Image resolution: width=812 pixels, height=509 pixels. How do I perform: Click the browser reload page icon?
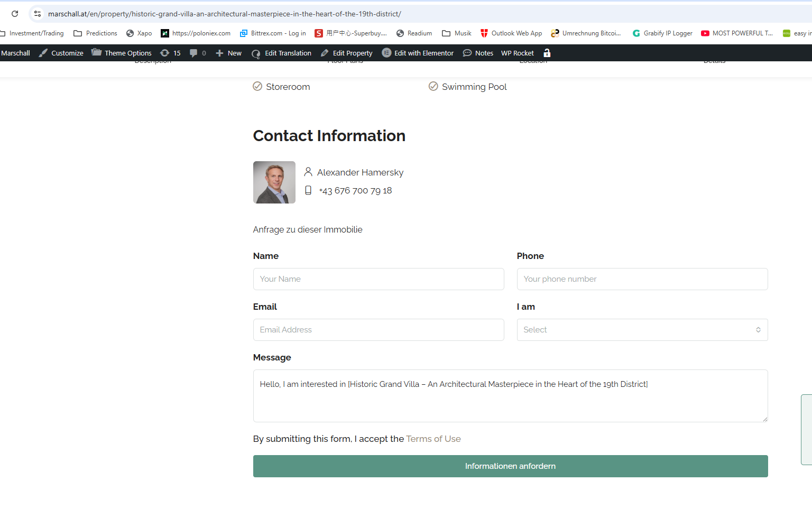[x=15, y=14]
